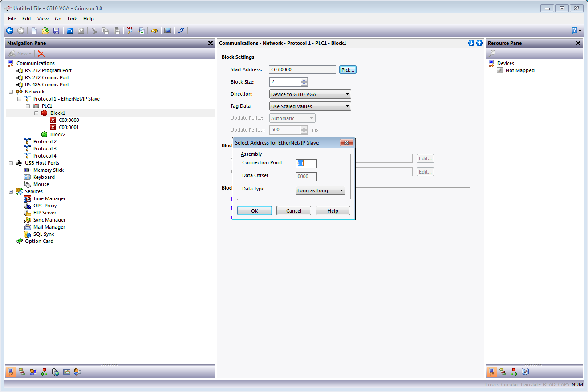This screenshot has height=392, width=588.
Task: Select C03:0001 in navigation tree
Action: 69,127
